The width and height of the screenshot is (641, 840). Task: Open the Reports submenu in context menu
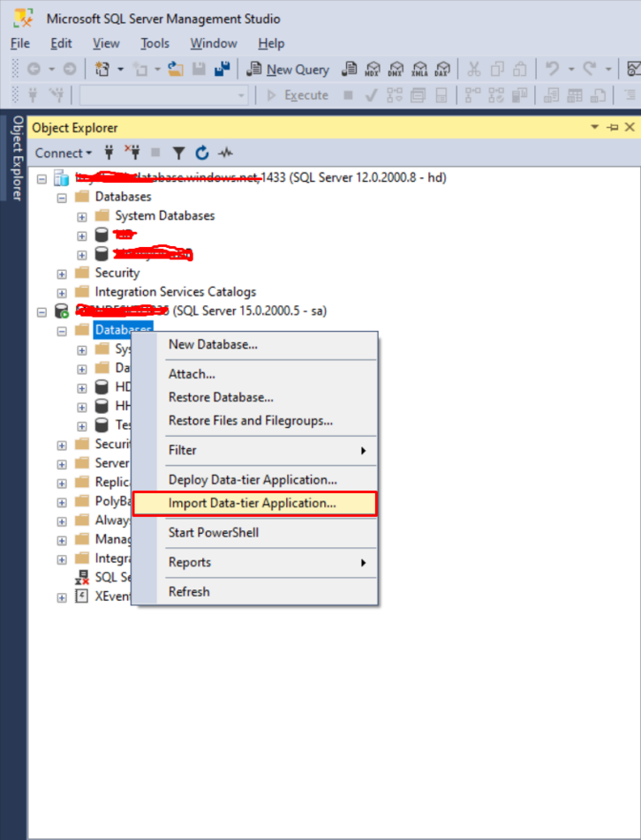[x=255, y=563]
